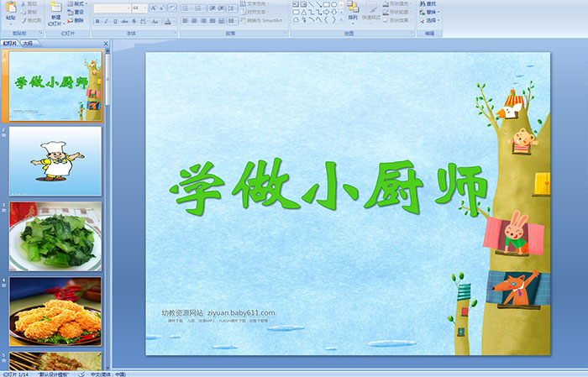
Task: Click the Cut (剪切) button
Action: click(x=29, y=3)
